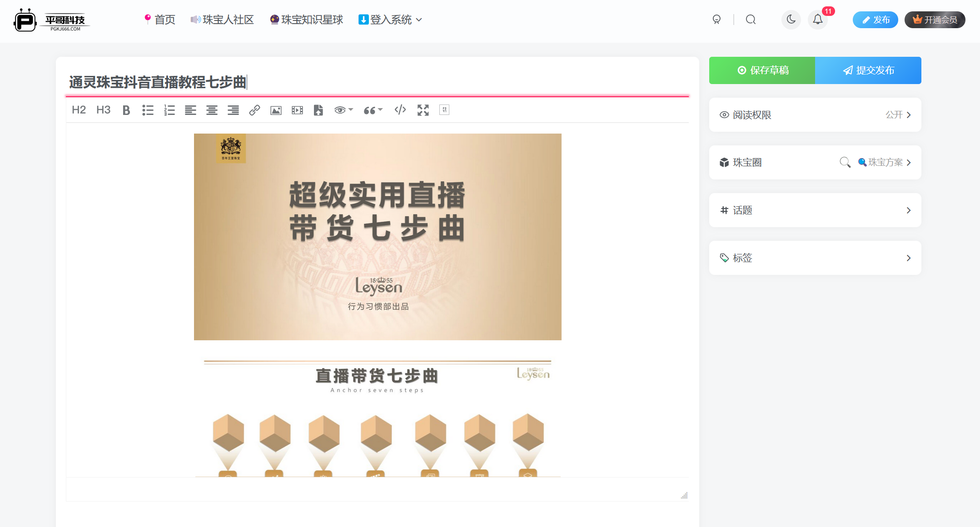The width and height of the screenshot is (980, 527).
Task: Open the quote style dropdown
Action: 373,110
